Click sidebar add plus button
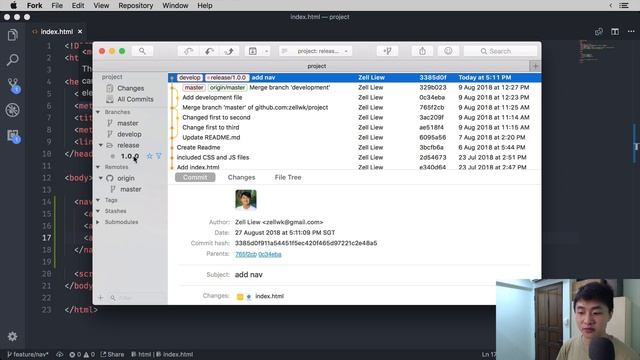 pyautogui.click(x=100, y=298)
